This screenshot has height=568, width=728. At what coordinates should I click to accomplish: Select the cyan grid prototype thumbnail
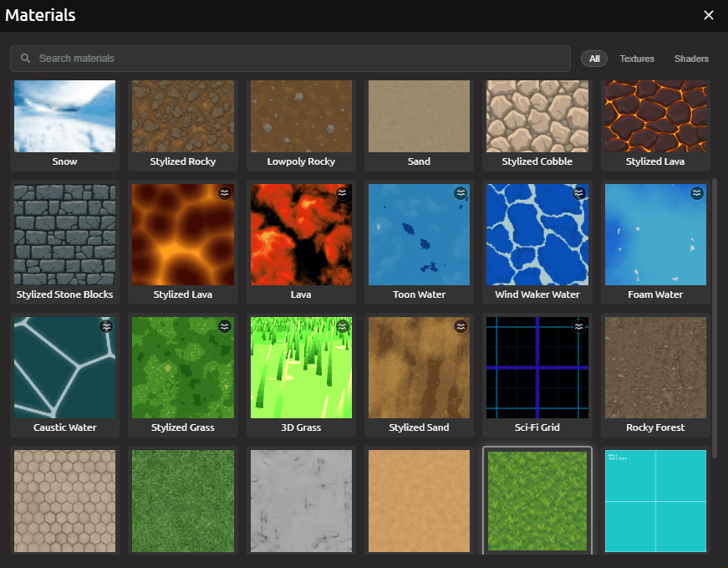(655, 501)
